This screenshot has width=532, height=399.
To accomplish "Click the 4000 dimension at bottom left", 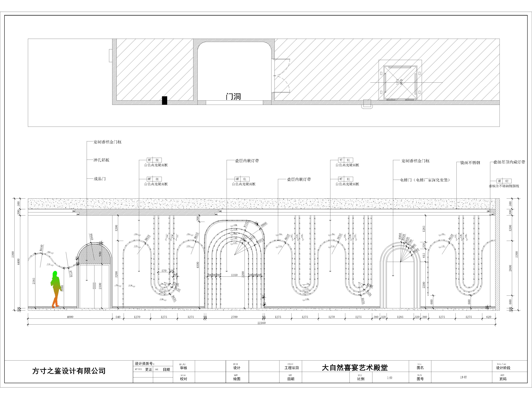I will (x=70, y=317).
